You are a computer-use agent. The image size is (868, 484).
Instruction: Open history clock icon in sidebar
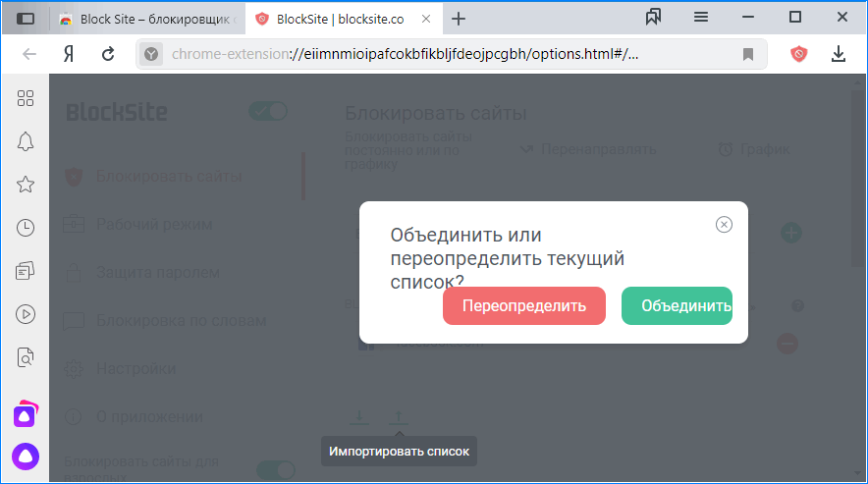coord(26,228)
